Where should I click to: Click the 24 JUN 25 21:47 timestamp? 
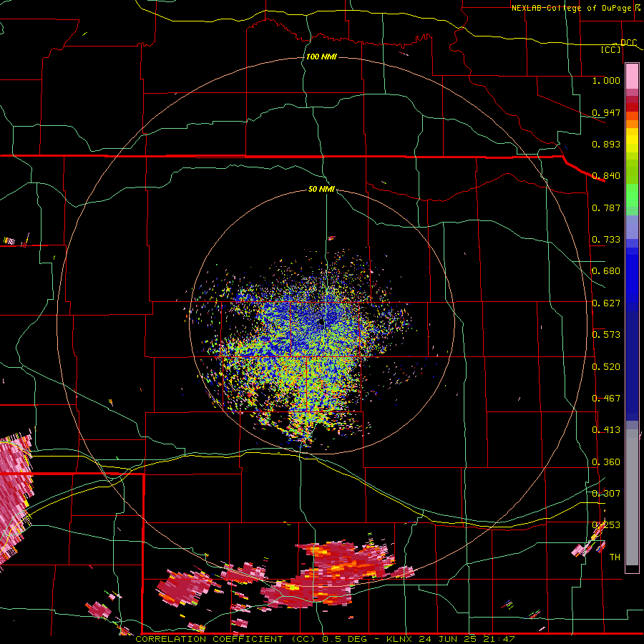point(467,639)
